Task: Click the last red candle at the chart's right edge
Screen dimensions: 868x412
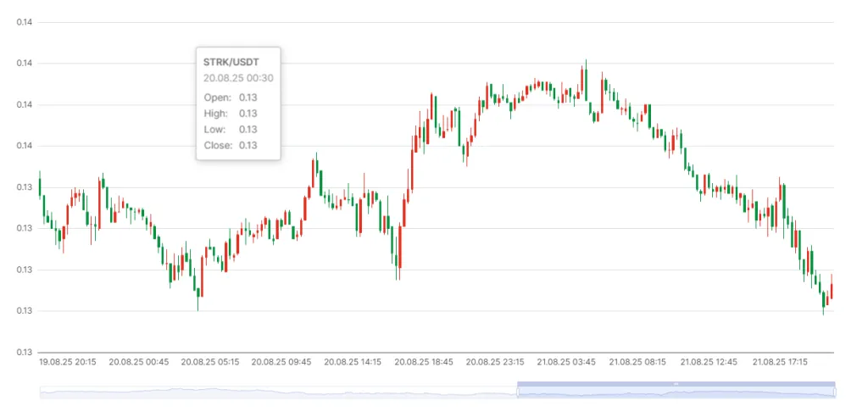Action: tap(832, 291)
